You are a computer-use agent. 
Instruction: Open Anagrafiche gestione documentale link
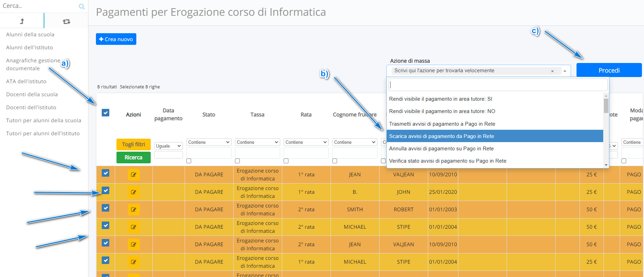point(33,64)
